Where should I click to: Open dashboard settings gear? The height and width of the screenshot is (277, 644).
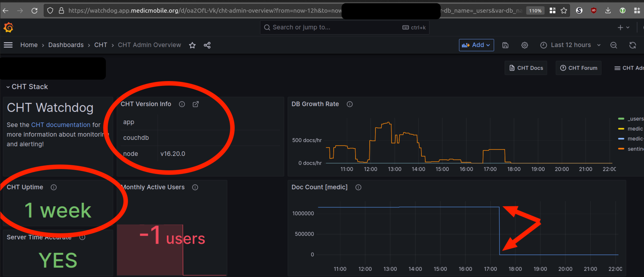524,45
